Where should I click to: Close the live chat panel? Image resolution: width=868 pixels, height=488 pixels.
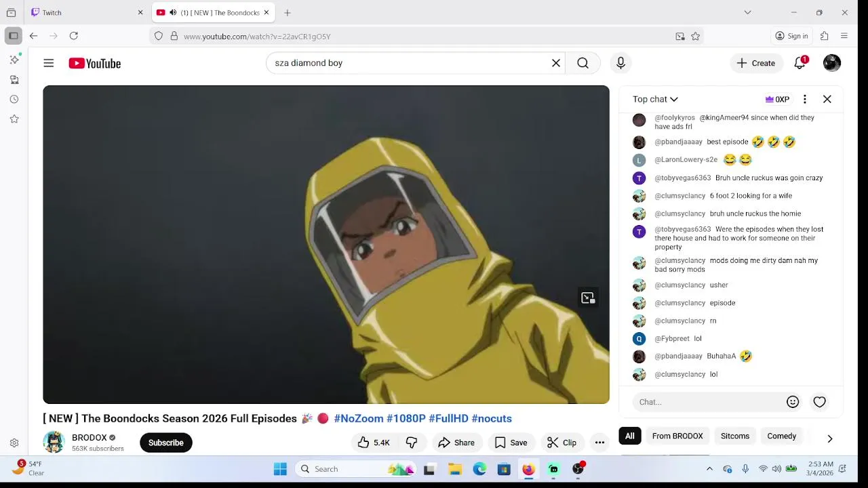(827, 99)
